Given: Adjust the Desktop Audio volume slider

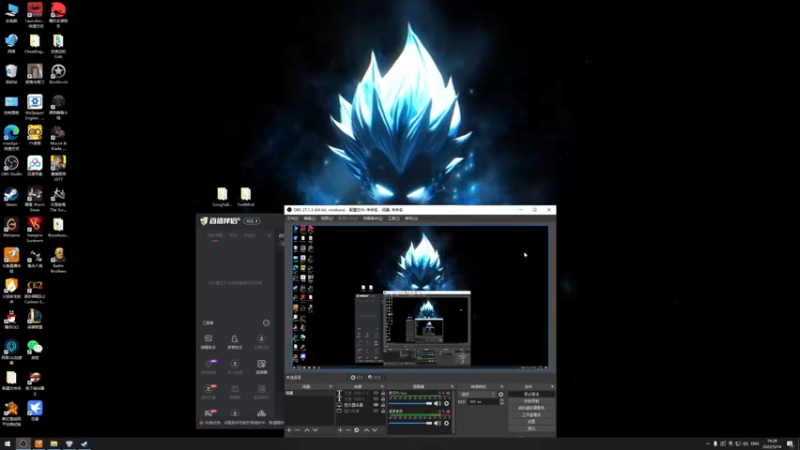Looking at the screenshot, I should click(411, 423).
